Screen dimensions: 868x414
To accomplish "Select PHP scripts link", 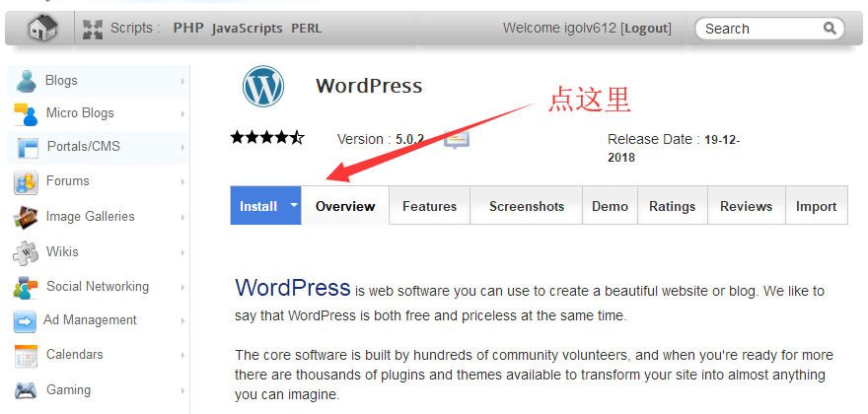I will (x=188, y=29).
